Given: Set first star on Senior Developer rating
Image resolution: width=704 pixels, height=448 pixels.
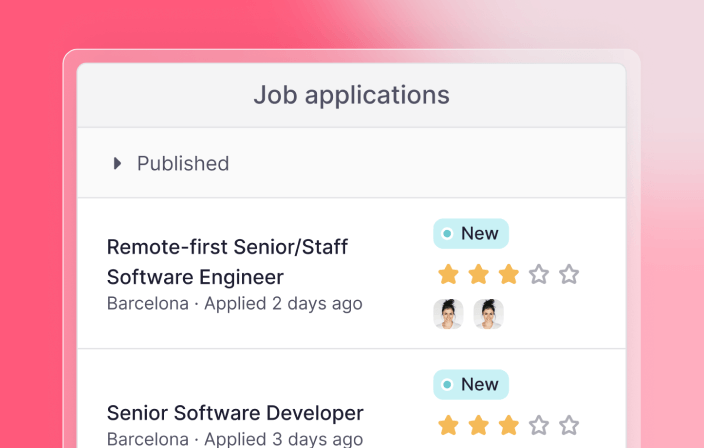Looking at the screenshot, I should tap(449, 425).
